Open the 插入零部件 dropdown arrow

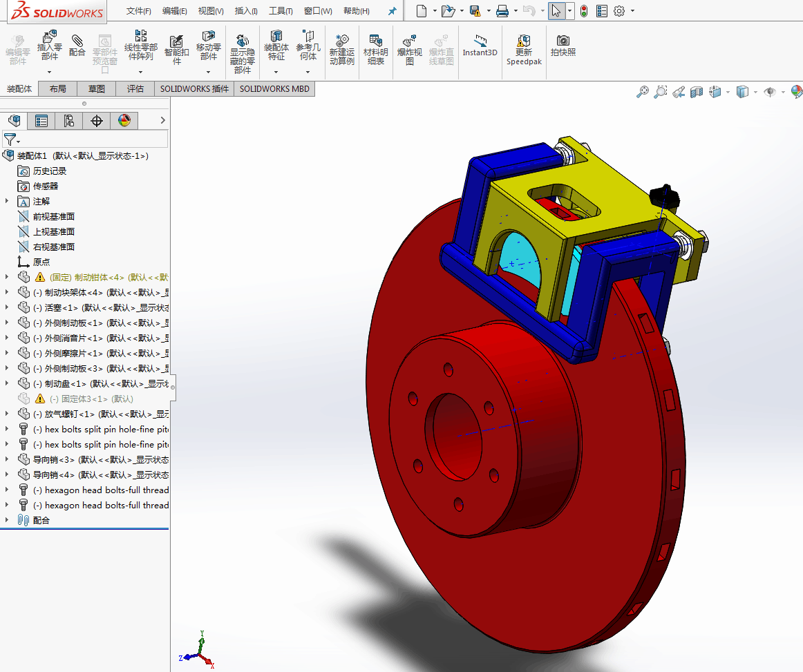pyautogui.click(x=49, y=72)
